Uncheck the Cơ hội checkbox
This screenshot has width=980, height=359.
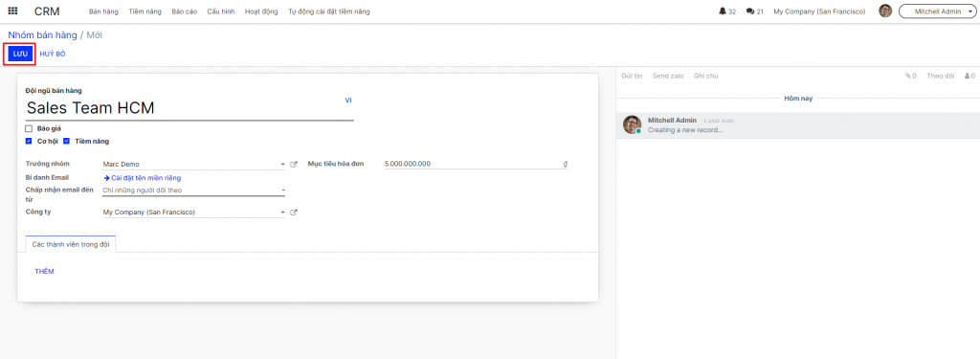click(x=29, y=142)
